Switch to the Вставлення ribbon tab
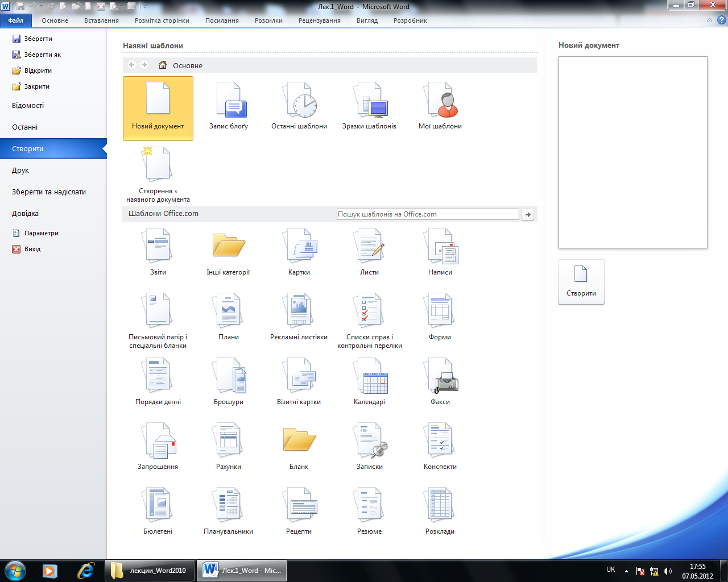The width and height of the screenshot is (728, 582). pos(101,20)
